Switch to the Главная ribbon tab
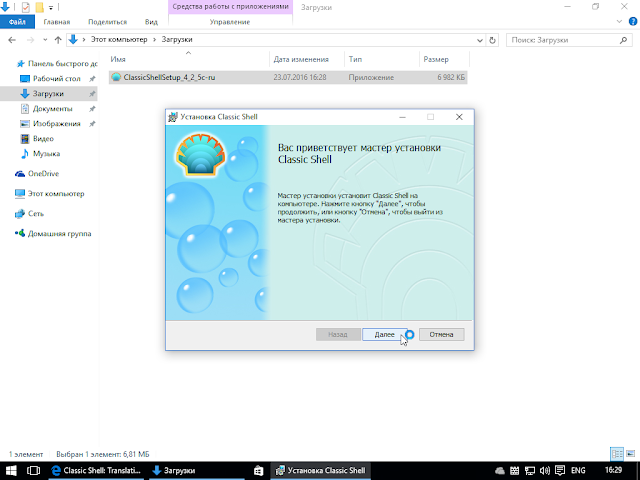 coord(57,22)
